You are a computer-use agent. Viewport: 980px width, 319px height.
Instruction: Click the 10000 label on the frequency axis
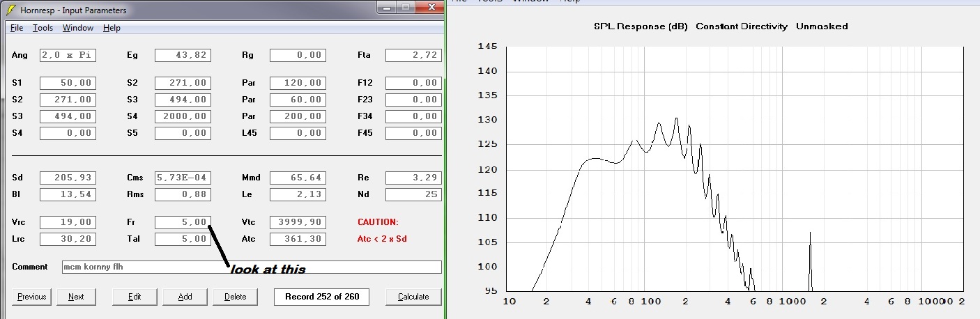[938, 302]
